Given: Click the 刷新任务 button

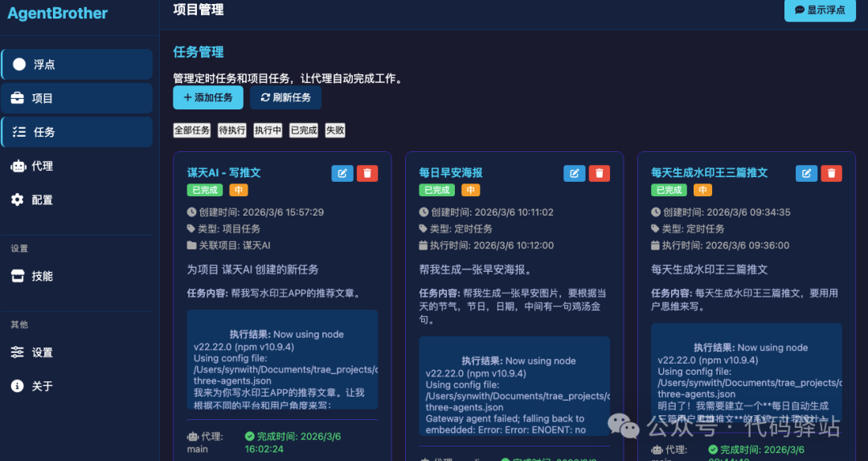Looking at the screenshot, I should (x=285, y=97).
